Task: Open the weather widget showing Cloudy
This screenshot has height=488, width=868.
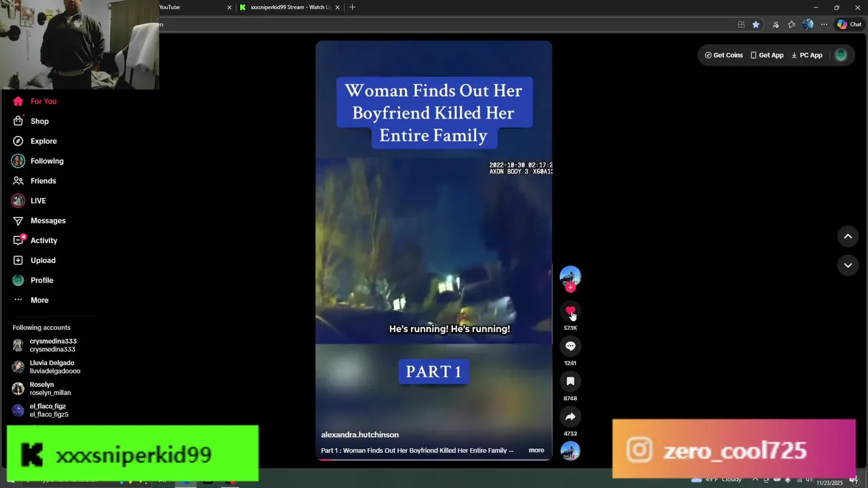Action: [x=717, y=479]
